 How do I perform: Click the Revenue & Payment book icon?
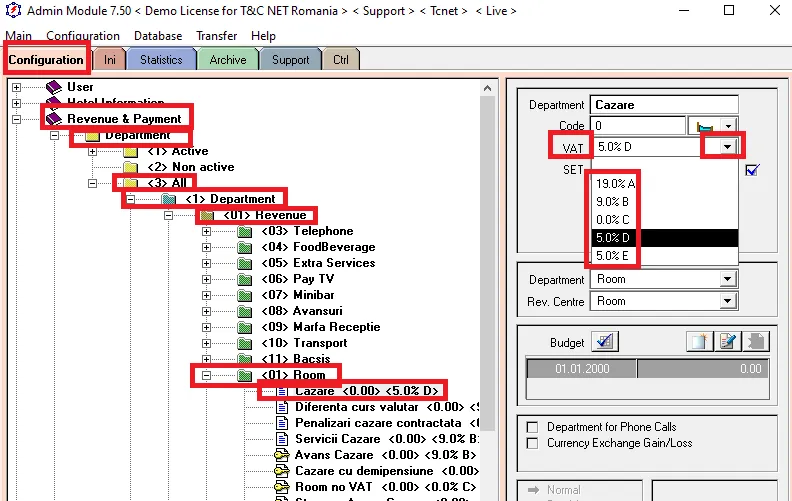(54, 119)
